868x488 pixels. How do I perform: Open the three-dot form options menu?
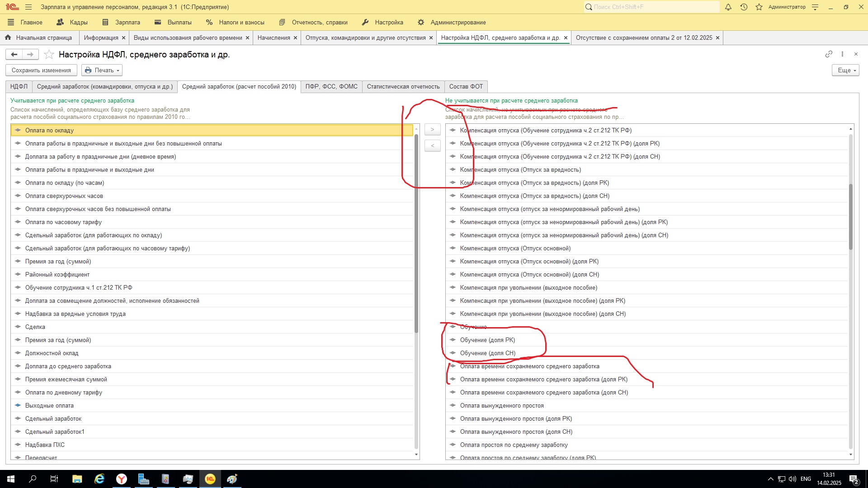(842, 54)
